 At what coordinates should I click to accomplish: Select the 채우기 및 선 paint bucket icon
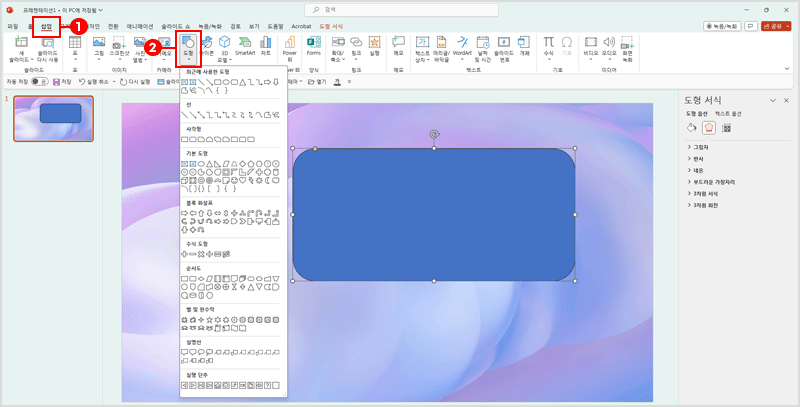(690, 128)
